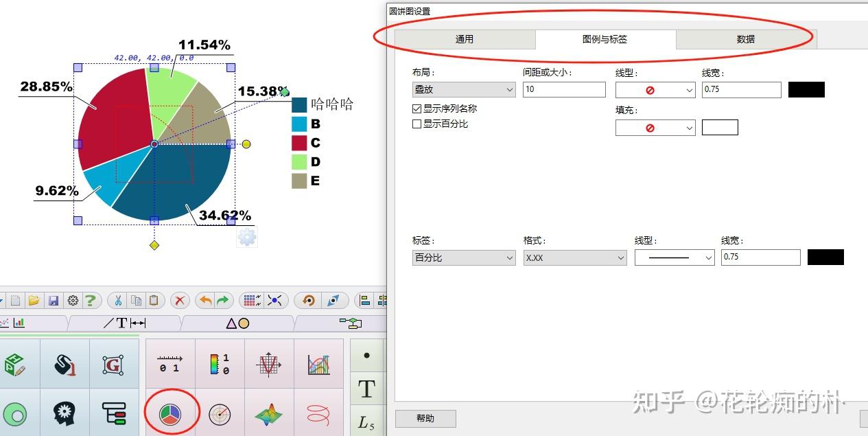The image size is (868, 436).
Task: Click the undo arrow icon
Action: (x=206, y=300)
